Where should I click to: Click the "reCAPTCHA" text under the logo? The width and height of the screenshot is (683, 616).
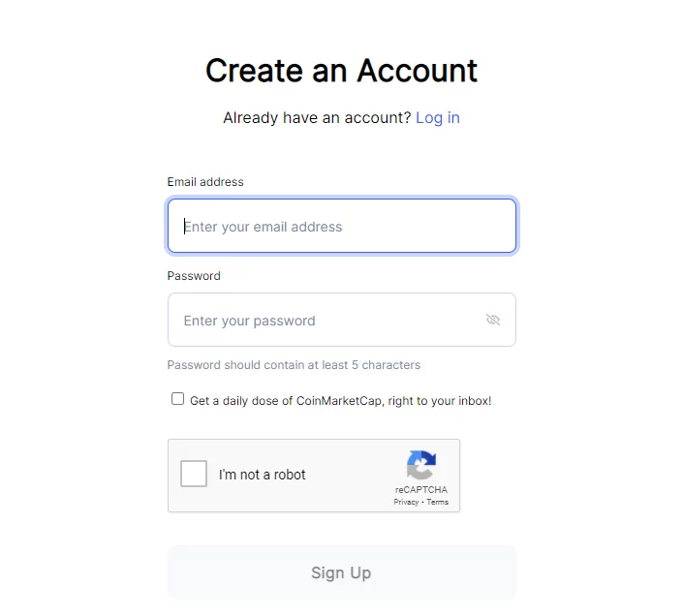(x=421, y=490)
